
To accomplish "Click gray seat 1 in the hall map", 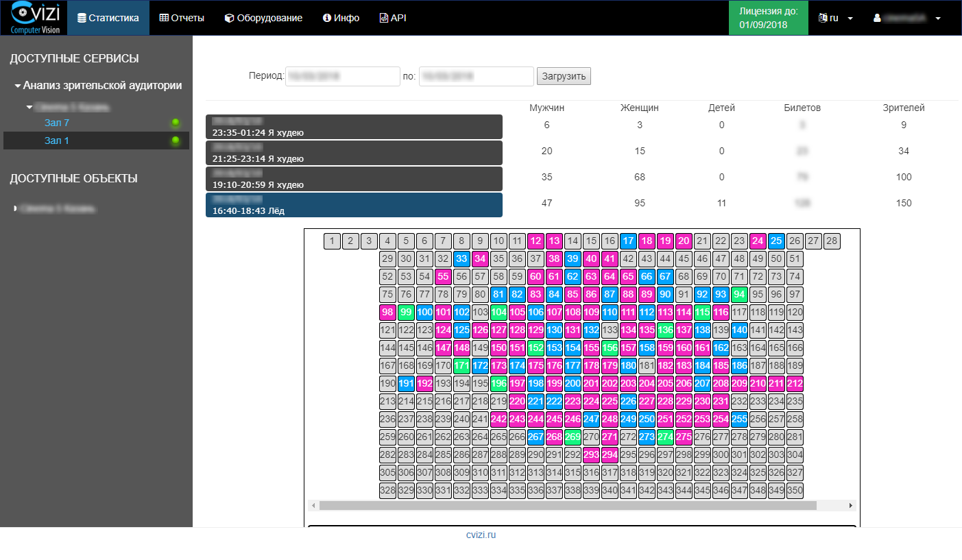I will tap(332, 241).
